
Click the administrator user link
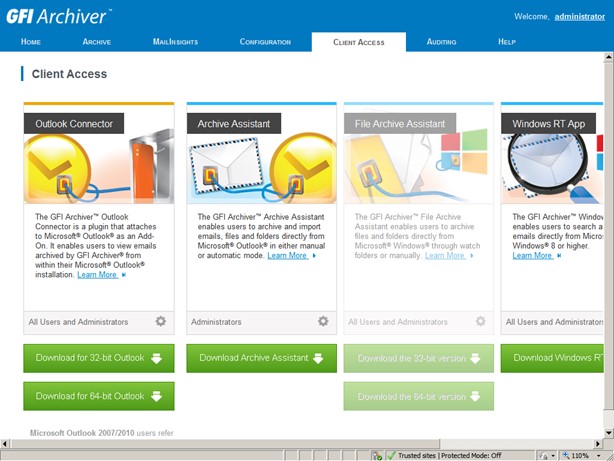pos(580,16)
